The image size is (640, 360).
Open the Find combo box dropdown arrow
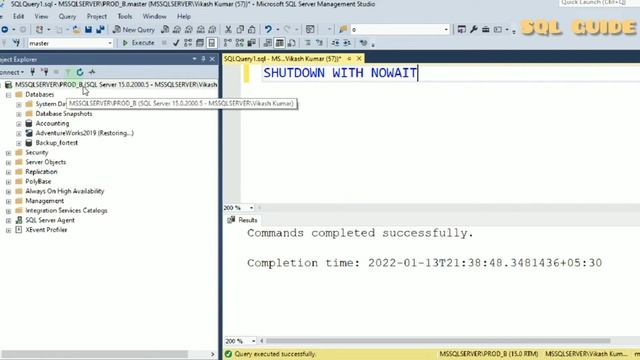click(446, 29)
